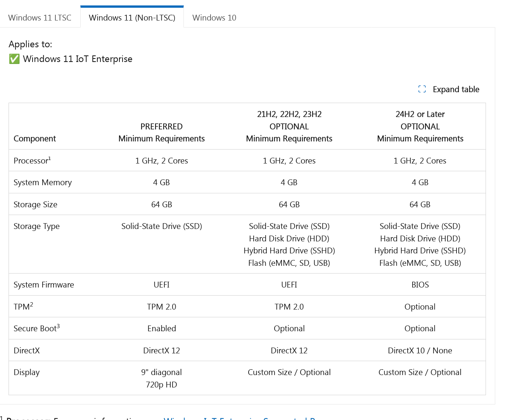Click Secure Boot 'Optional' in the 21H2 column
This screenshot has height=420, width=510.
pos(289,329)
